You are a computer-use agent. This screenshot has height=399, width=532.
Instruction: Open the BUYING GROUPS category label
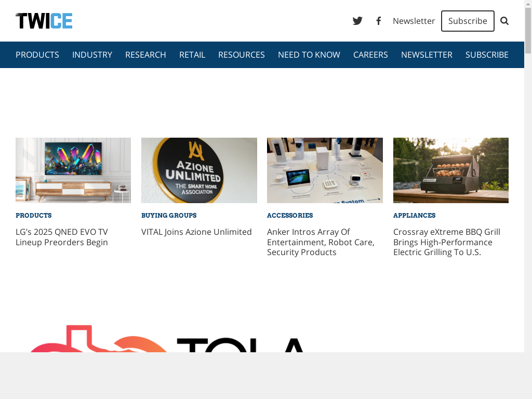(169, 216)
